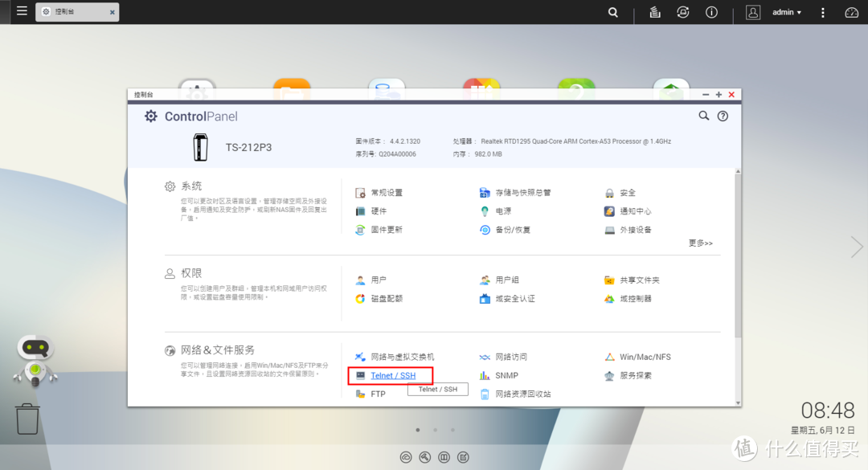Click the user profile avatar icon

click(753, 12)
